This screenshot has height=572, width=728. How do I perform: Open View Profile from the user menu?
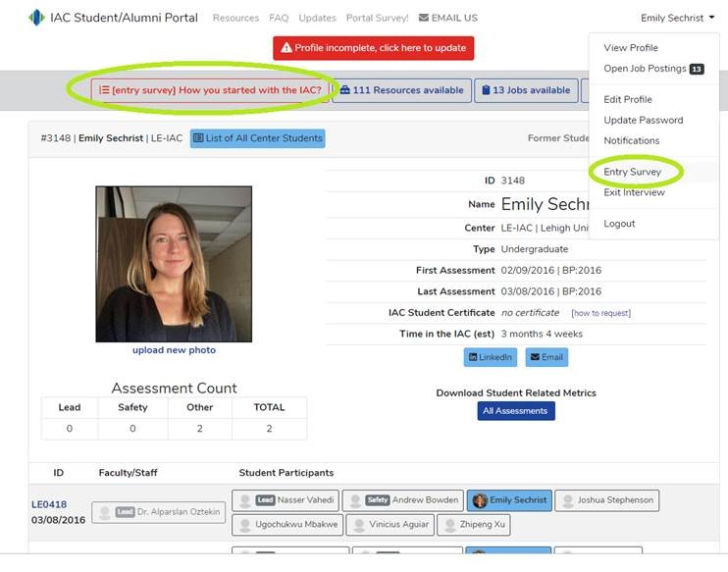(x=631, y=48)
